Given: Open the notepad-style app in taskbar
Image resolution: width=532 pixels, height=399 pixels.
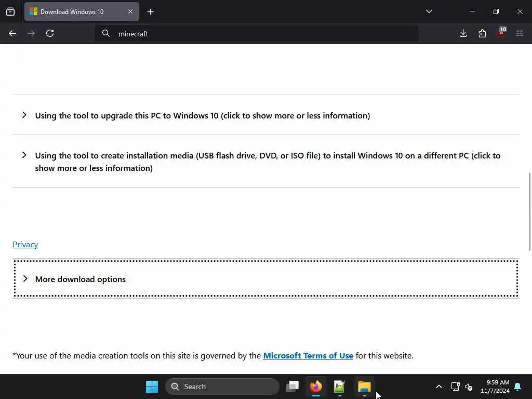Looking at the screenshot, I should (339, 387).
